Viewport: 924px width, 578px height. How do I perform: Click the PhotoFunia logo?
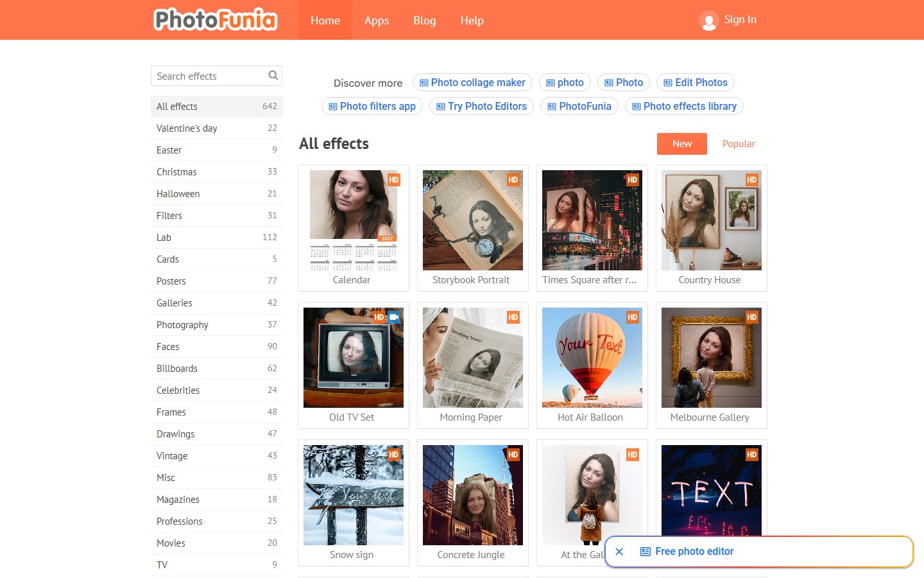point(216,20)
